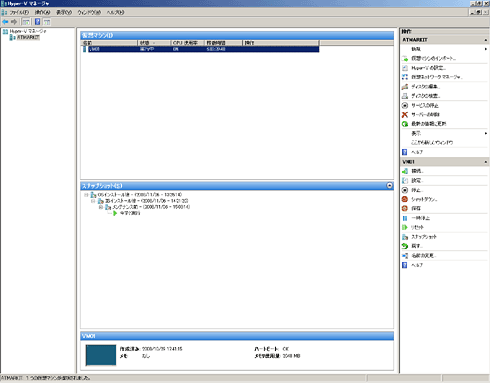
Task: Pause VM01 with the blue pause icon
Action: point(405,218)
